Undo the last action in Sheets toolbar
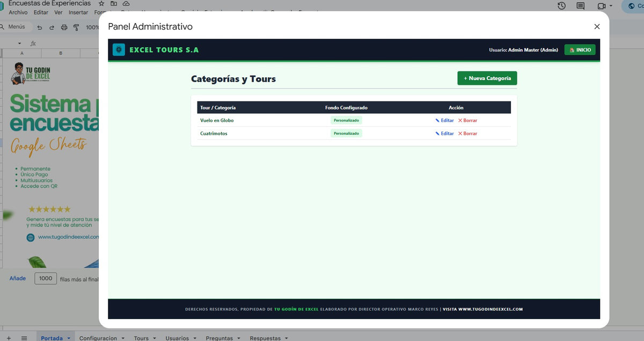Image resolution: width=644 pixels, height=341 pixels. [x=40, y=27]
